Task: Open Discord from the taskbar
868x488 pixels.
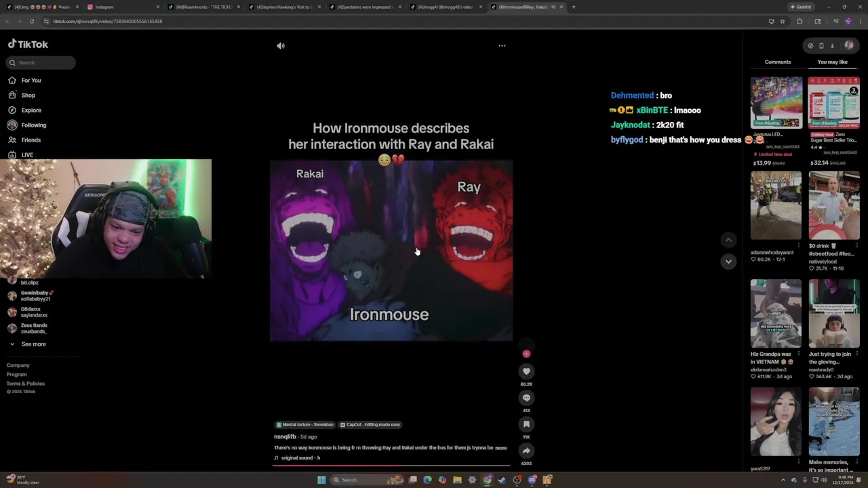Action: click(x=532, y=480)
